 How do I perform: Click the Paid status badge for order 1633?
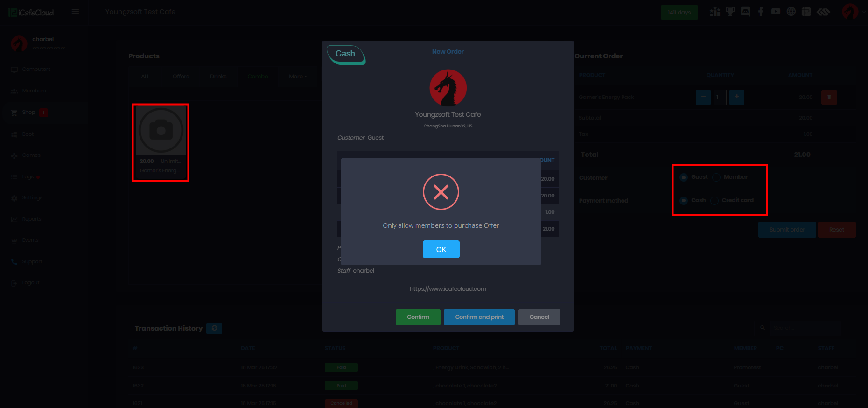tap(341, 367)
